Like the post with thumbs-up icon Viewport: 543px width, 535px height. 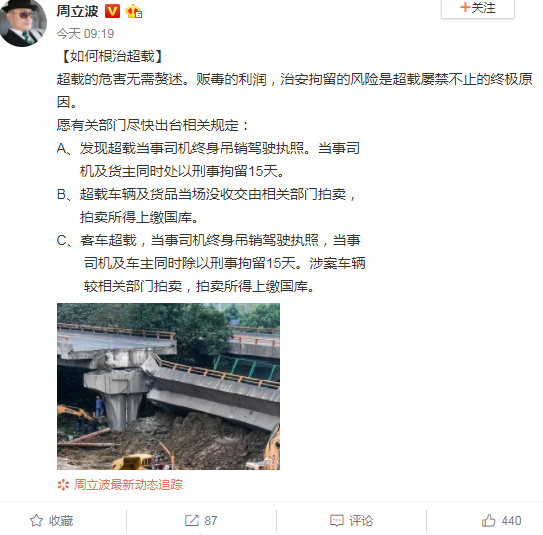pos(489,520)
